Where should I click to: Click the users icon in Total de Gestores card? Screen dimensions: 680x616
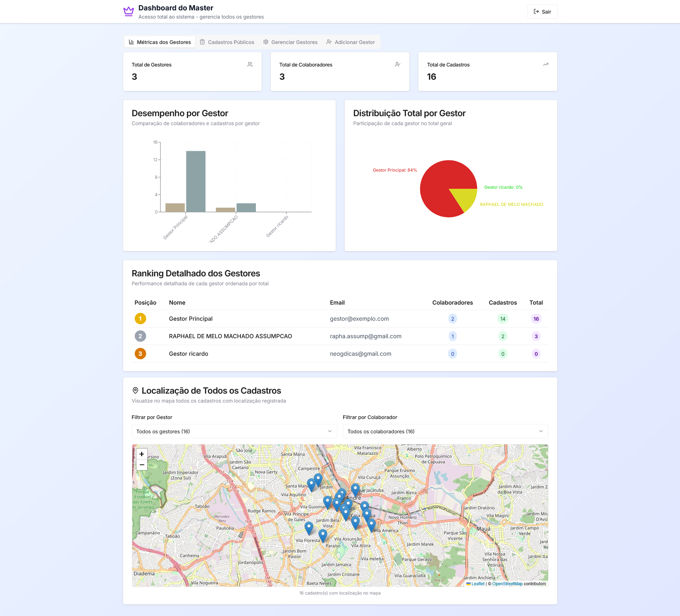(x=250, y=64)
